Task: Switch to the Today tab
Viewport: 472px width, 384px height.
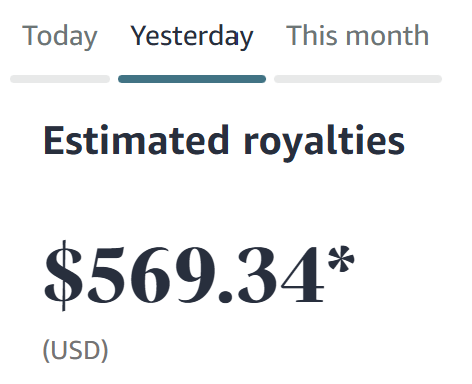Action: coord(60,37)
